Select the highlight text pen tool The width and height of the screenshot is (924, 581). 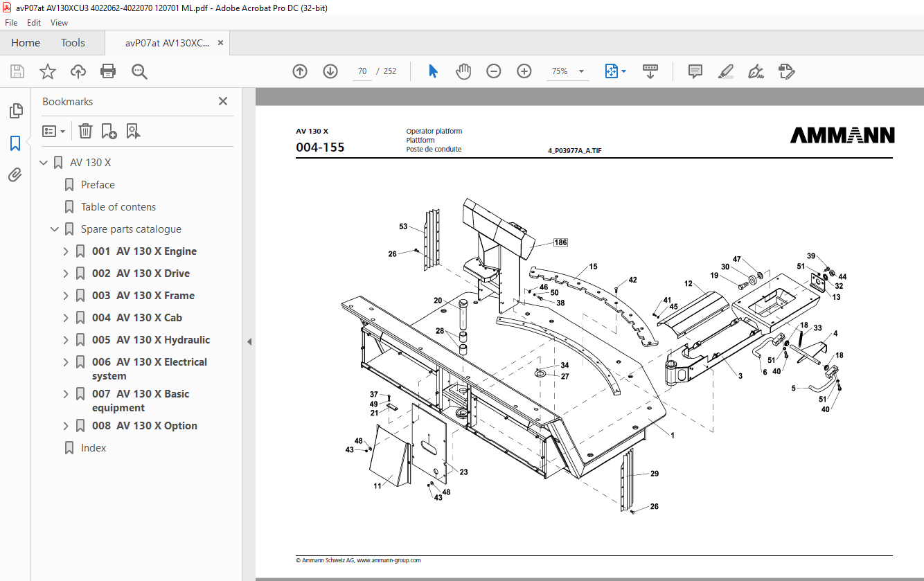click(726, 71)
